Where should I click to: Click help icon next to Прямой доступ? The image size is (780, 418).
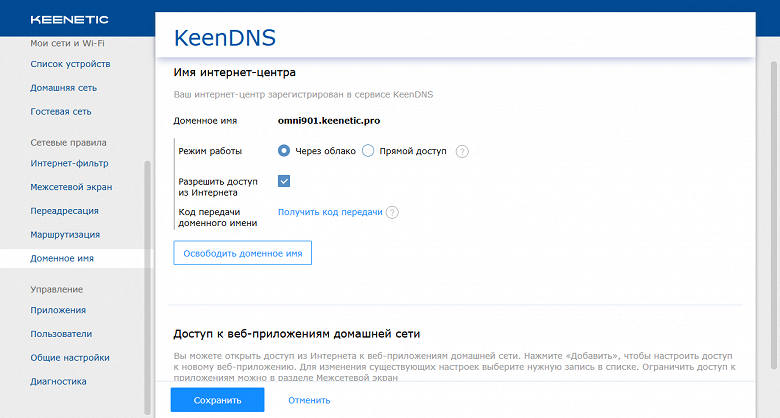tap(462, 151)
